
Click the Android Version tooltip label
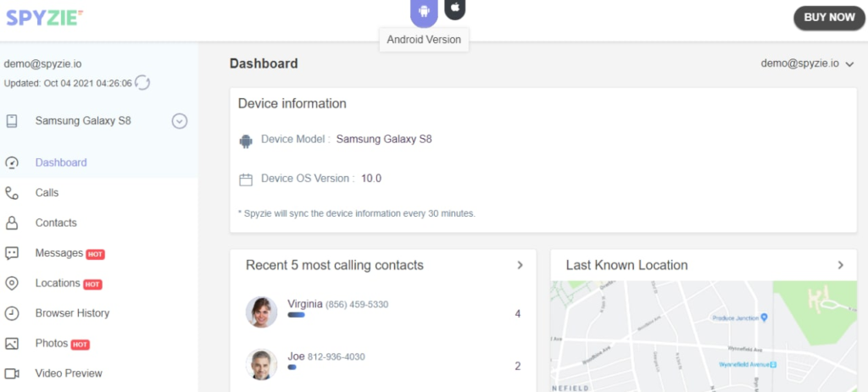424,40
